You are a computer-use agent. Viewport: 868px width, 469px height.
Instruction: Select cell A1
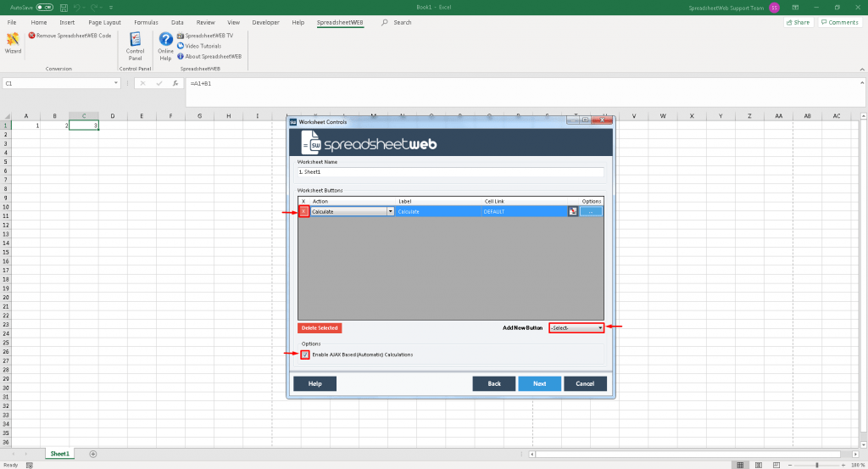pos(26,126)
